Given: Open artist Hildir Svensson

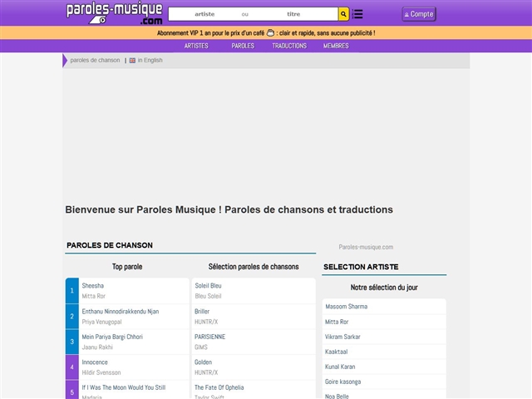Looking at the screenshot, I should [x=101, y=372].
